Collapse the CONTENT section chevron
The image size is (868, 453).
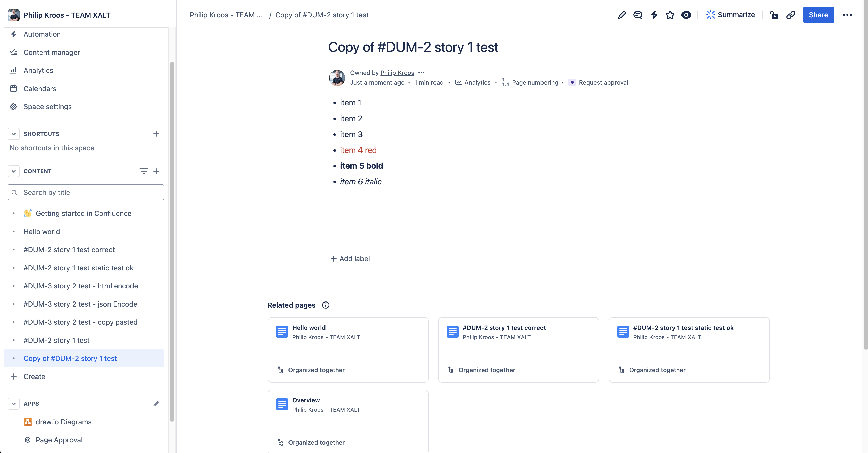pos(14,171)
